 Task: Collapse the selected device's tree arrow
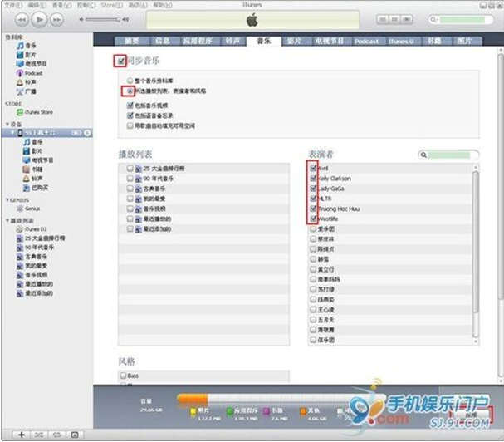(12, 133)
